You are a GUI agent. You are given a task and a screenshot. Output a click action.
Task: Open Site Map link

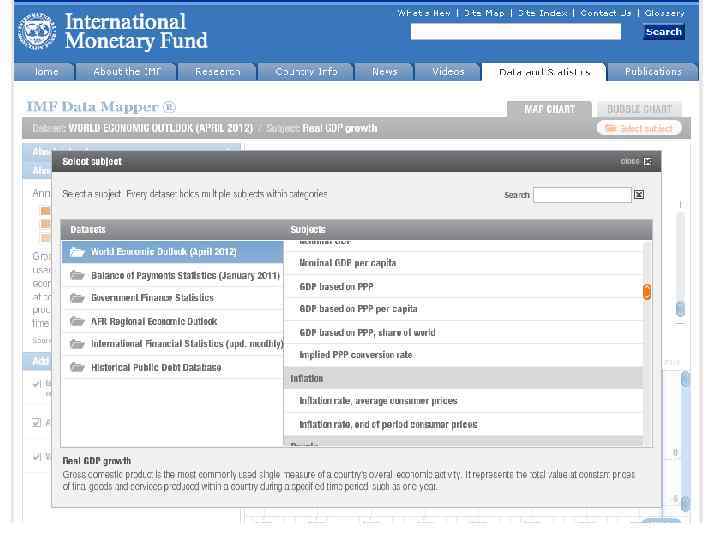tap(484, 13)
